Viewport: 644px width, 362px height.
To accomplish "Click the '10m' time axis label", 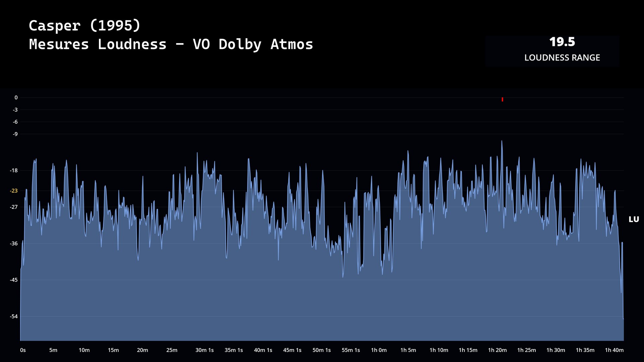I will [x=84, y=350].
